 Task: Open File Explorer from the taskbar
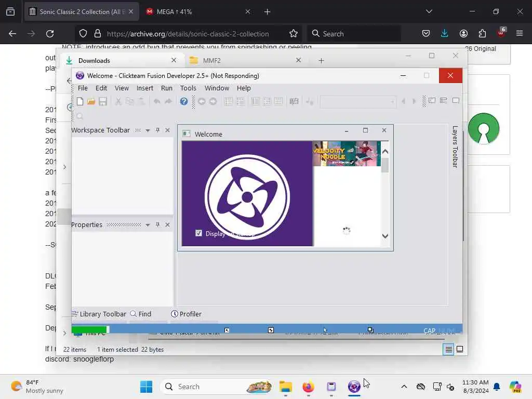tap(285, 387)
